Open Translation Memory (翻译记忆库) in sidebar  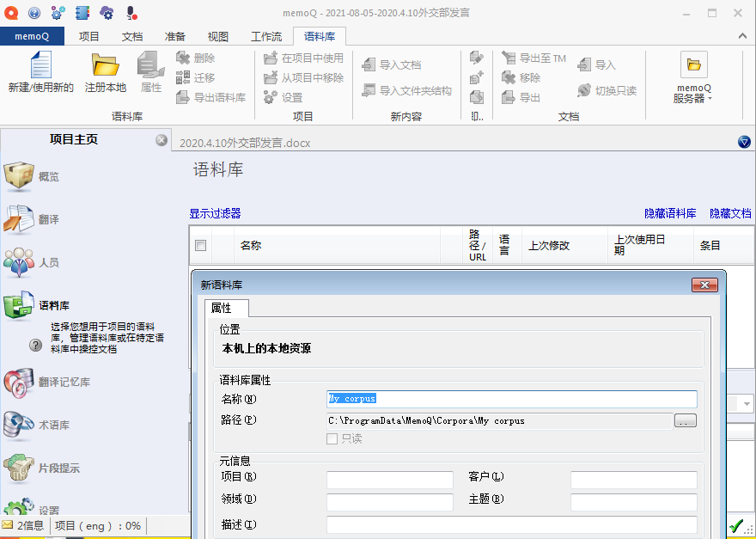click(46, 383)
